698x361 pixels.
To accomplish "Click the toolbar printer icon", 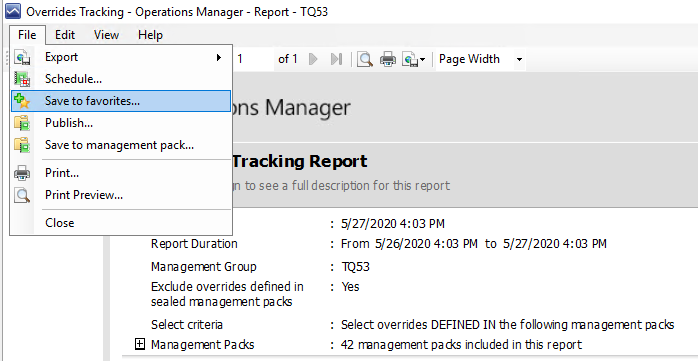I will [388, 59].
